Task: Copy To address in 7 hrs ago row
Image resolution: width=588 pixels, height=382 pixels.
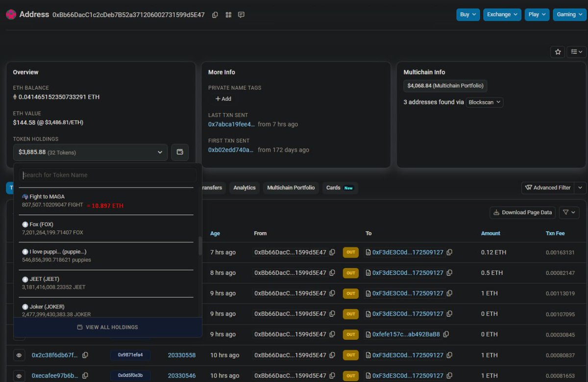Action: pos(449,253)
